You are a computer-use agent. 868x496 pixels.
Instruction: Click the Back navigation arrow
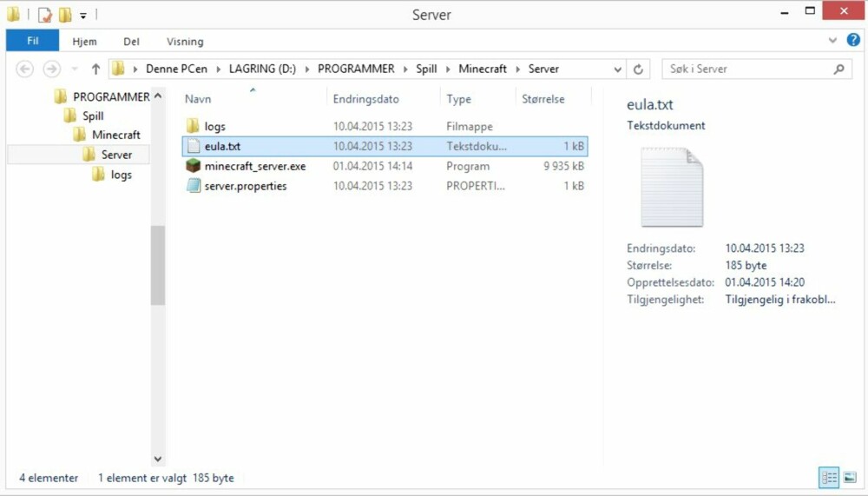[x=24, y=69]
